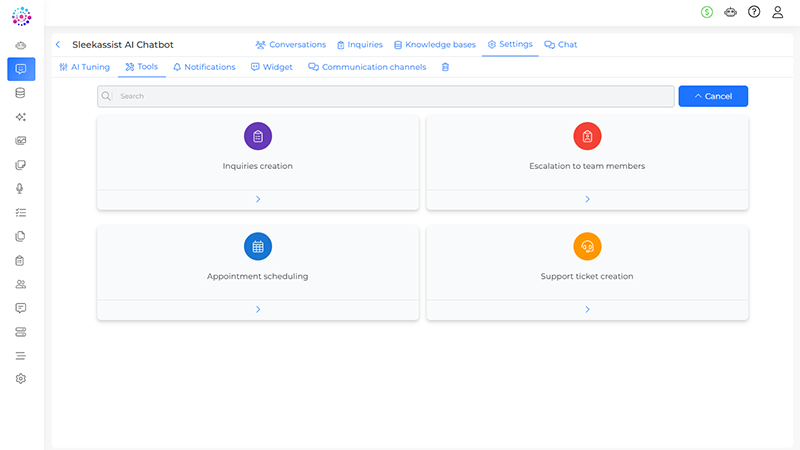This screenshot has width=800, height=450.
Task: Switch to the AI Tuning tab
Action: [84, 67]
